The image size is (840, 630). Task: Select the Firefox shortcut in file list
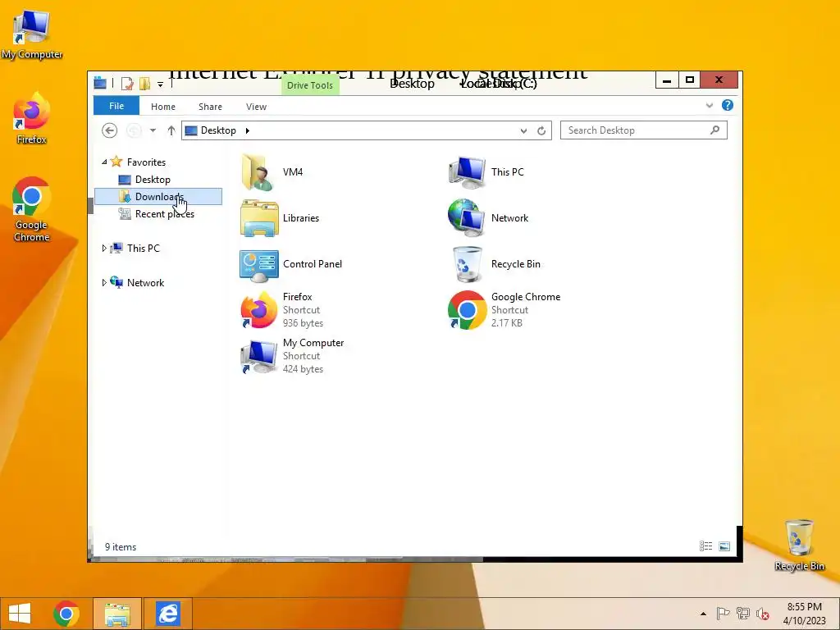(x=258, y=309)
